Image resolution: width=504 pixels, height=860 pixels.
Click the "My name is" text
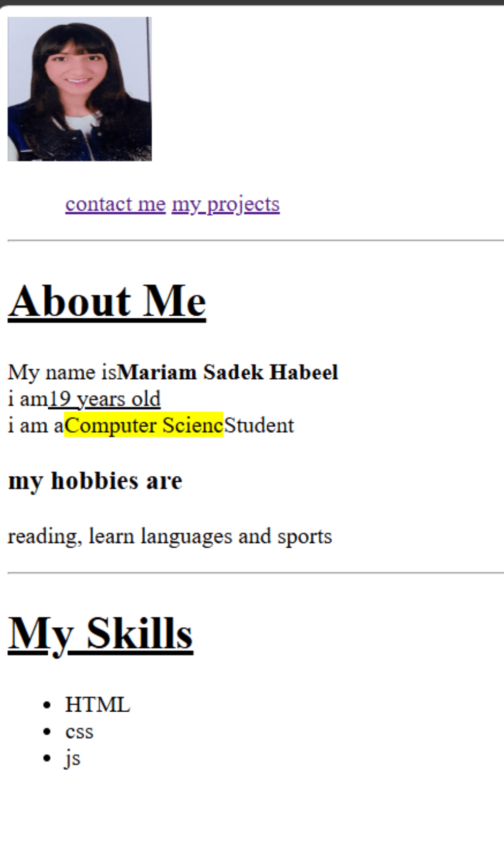point(63,372)
